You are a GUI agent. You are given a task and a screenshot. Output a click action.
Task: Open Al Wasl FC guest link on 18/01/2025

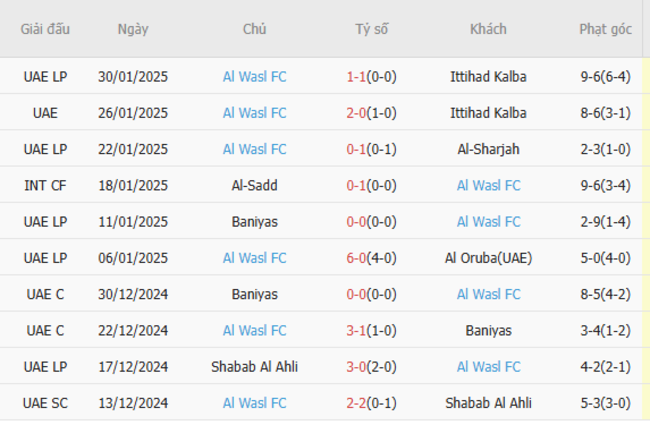(488, 185)
